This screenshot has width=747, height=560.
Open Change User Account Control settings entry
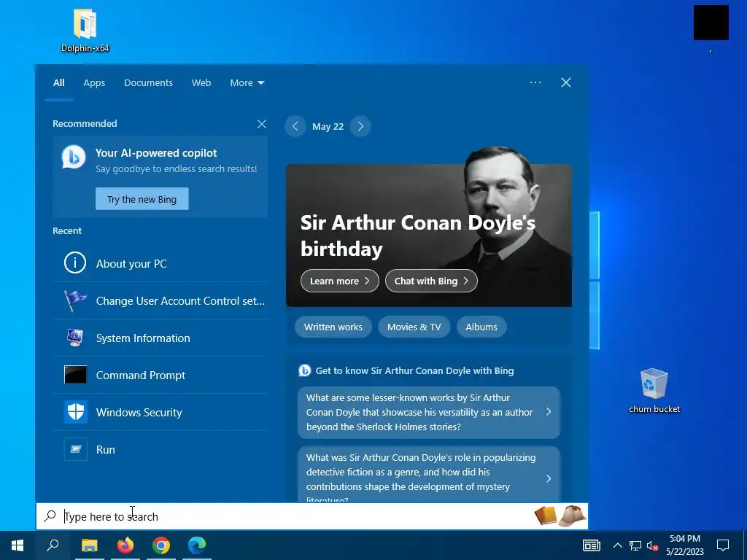(160, 300)
